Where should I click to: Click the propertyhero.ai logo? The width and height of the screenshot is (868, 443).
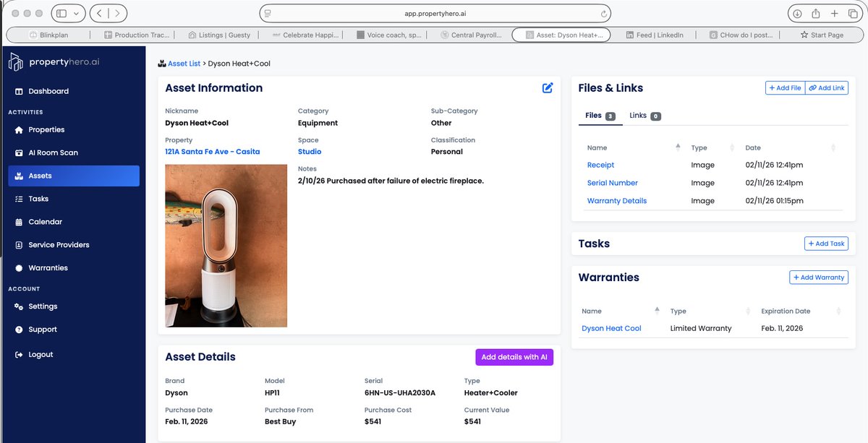click(55, 62)
